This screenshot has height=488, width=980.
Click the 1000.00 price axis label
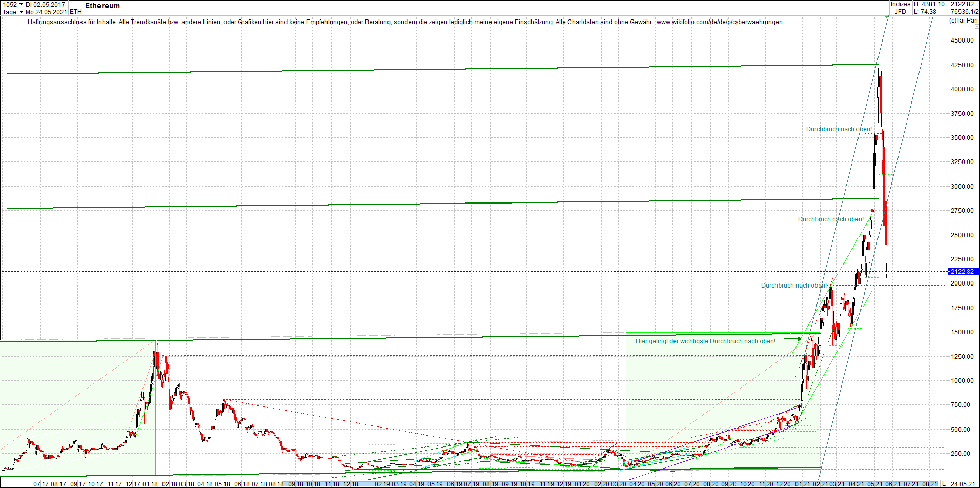[x=962, y=381]
